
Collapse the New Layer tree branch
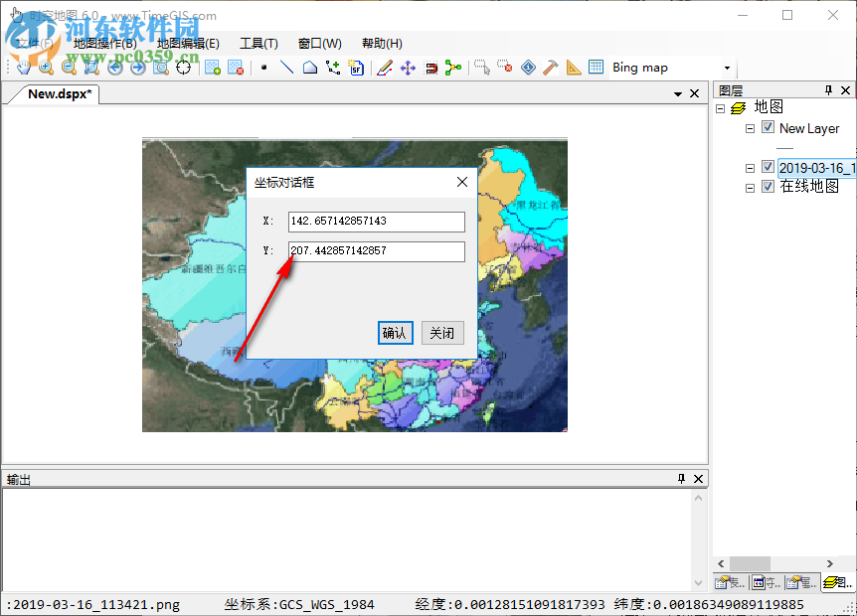751,128
